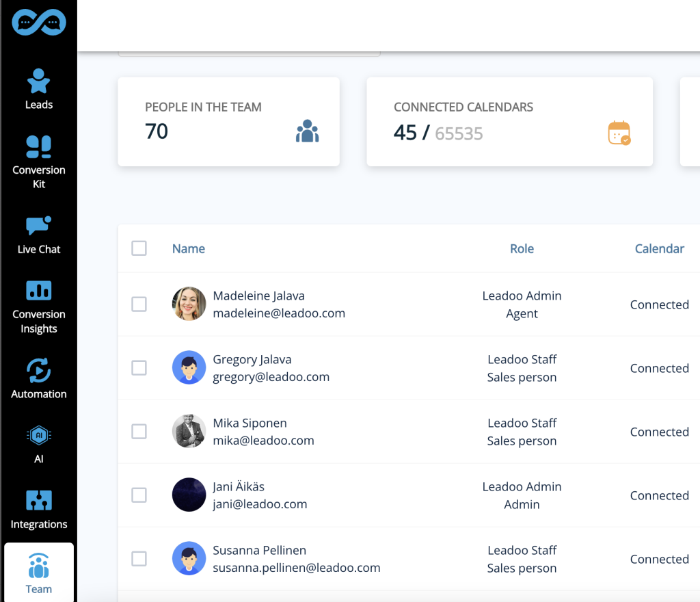Tick the checkbox next to Jani Äikäs

point(139,495)
